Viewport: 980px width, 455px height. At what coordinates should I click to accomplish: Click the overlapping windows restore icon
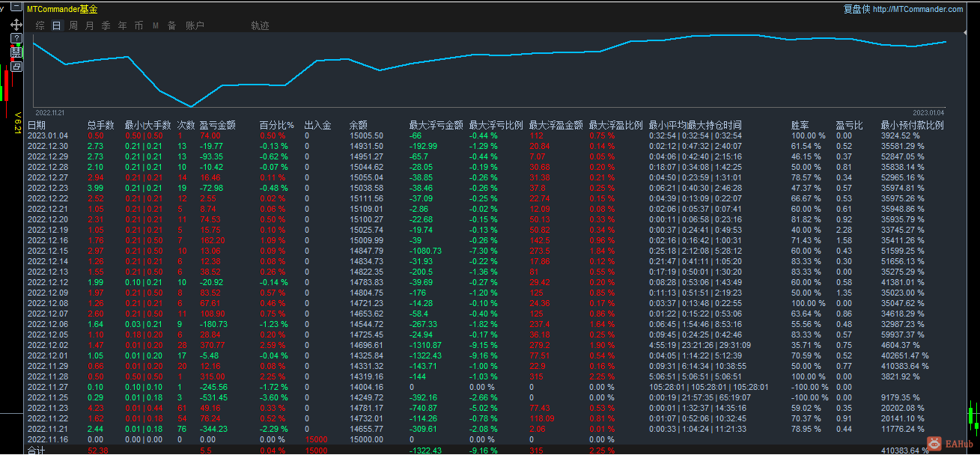(16, 67)
